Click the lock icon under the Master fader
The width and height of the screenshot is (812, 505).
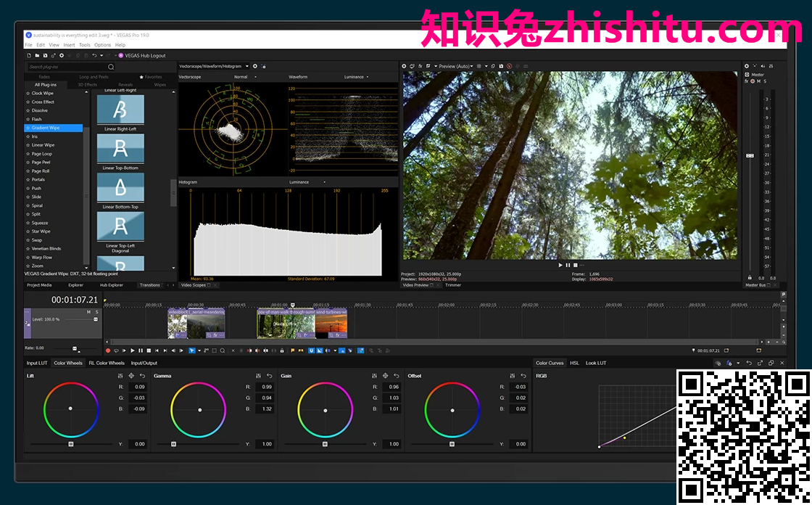(x=750, y=277)
